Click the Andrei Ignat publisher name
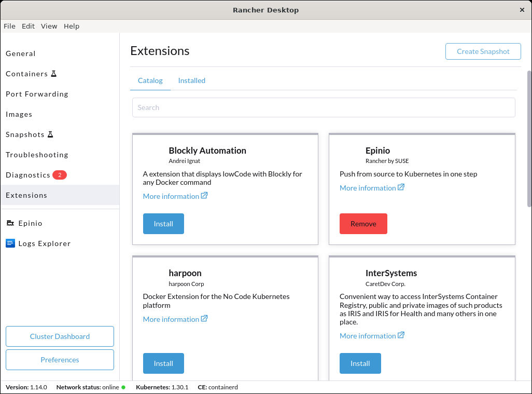 [184, 161]
